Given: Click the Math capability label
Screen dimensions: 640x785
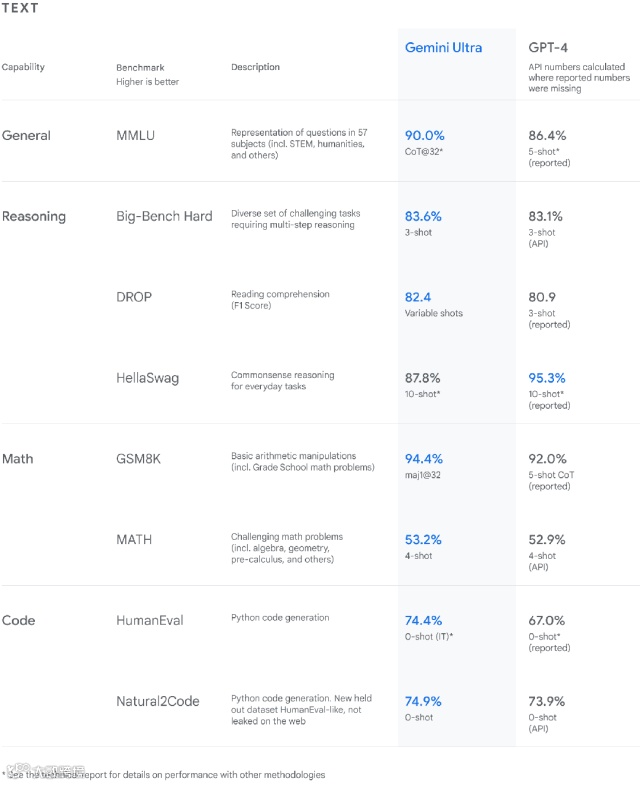Looking at the screenshot, I should pos(18,459).
